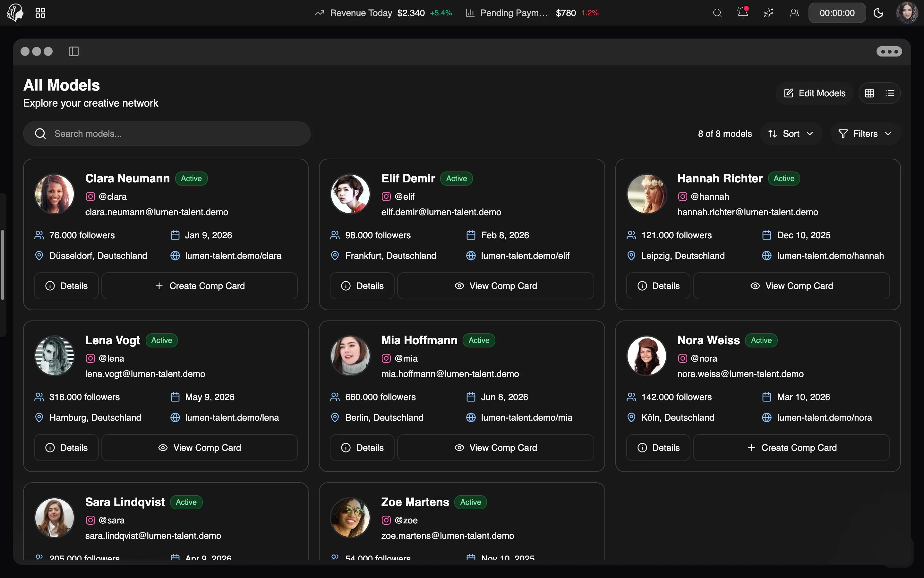The width and height of the screenshot is (924, 578).
Task: Click followers icon beside 121.000 followers
Action: point(631,235)
